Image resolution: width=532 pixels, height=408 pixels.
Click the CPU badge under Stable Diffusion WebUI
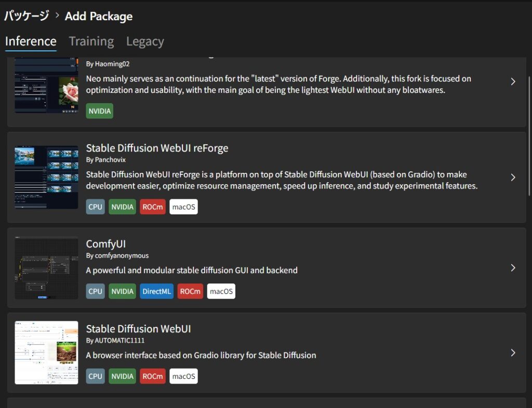pyautogui.click(x=95, y=376)
